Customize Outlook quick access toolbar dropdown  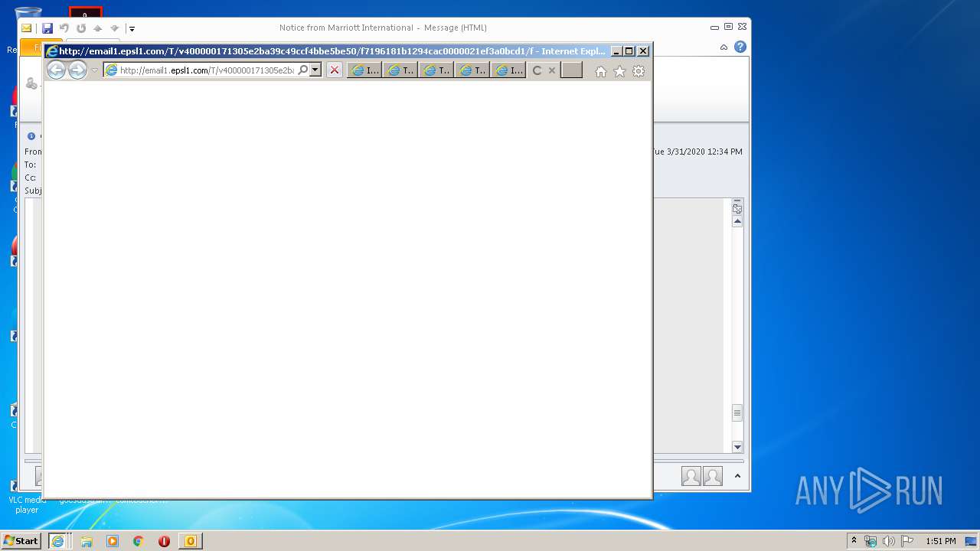132,29
